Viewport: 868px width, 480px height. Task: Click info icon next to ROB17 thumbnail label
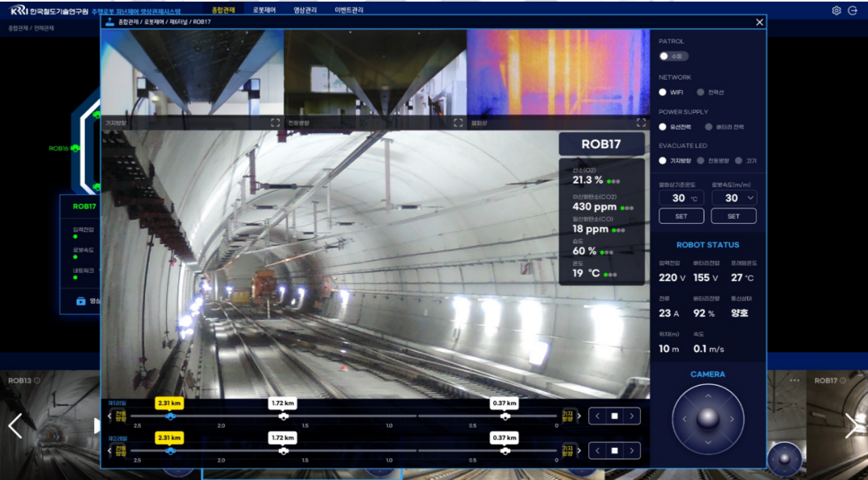click(x=843, y=380)
